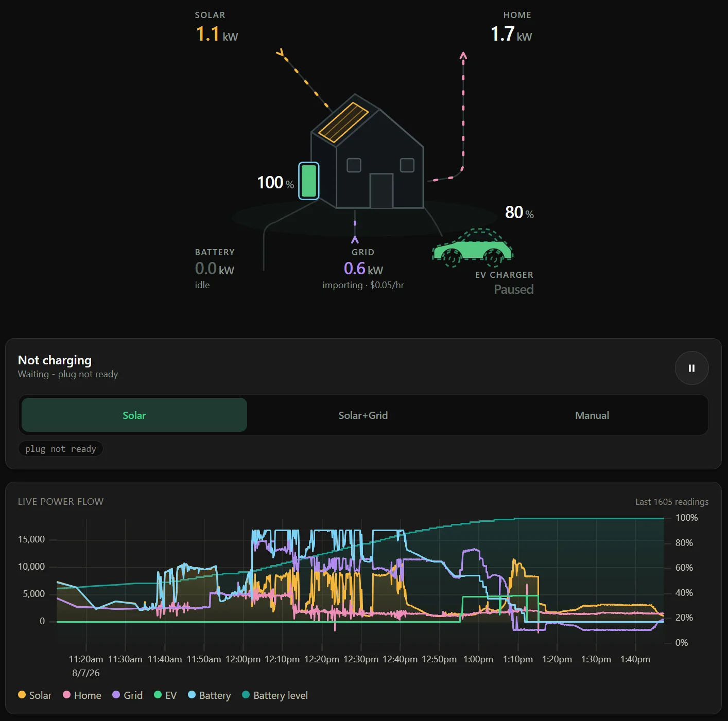Viewport: 728px width, 721px height.
Task: Choose the Manual charging mode
Action: [592, 415]
